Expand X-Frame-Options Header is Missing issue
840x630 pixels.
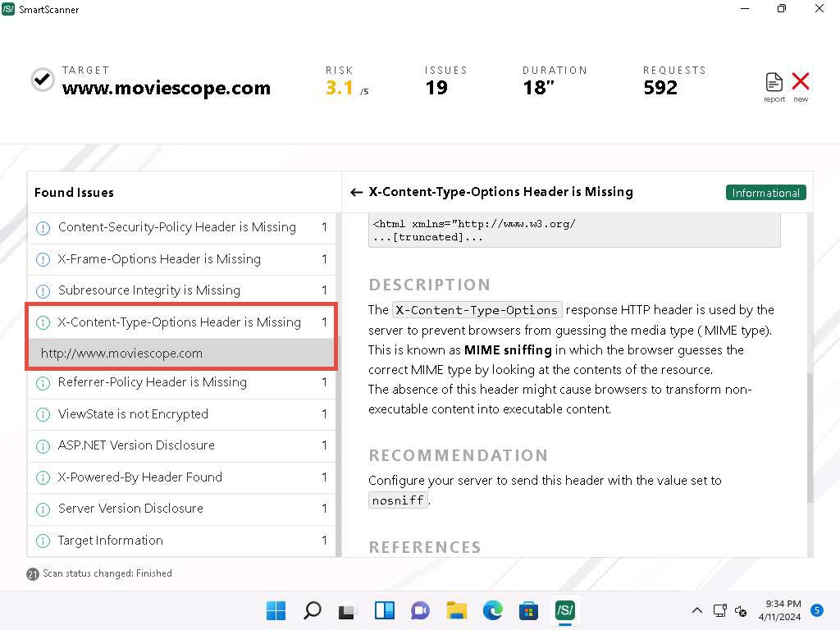[159, 259]
